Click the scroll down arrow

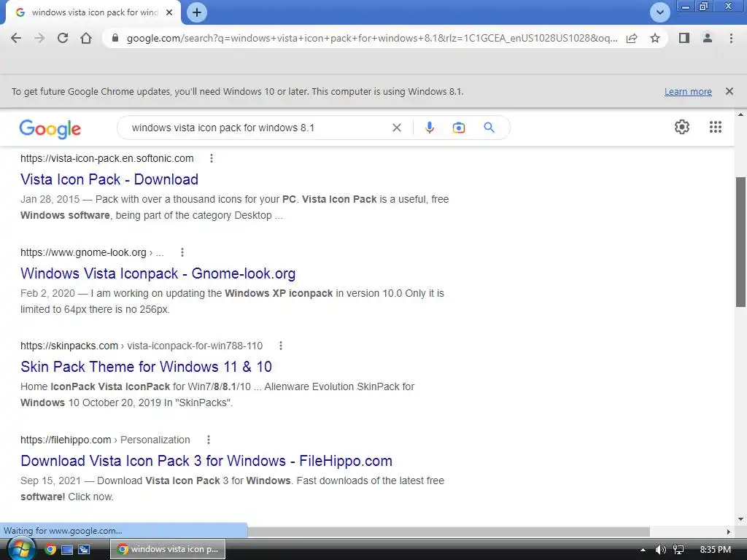740,519
